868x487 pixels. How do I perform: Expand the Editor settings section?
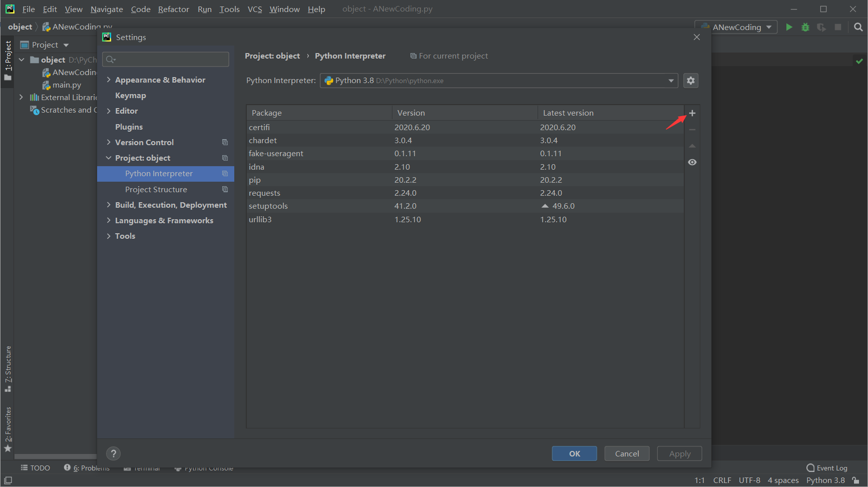(x=109, y=111)
